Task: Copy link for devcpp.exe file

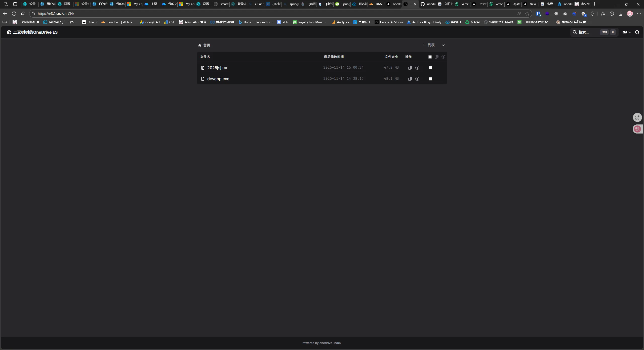Action: (410, 79)
